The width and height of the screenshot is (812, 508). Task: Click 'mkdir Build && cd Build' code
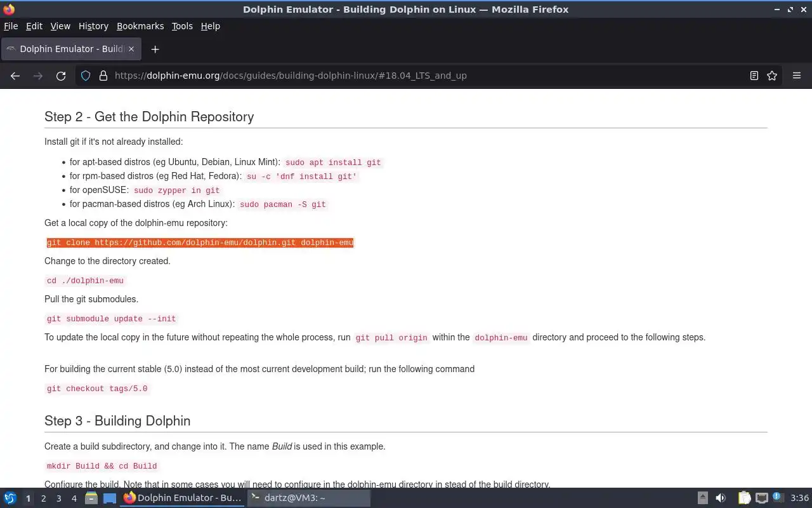click(101, 466)
